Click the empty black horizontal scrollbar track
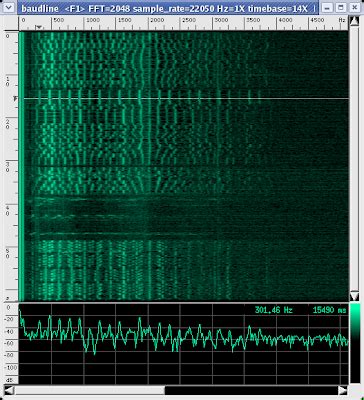 coord(251,390)
